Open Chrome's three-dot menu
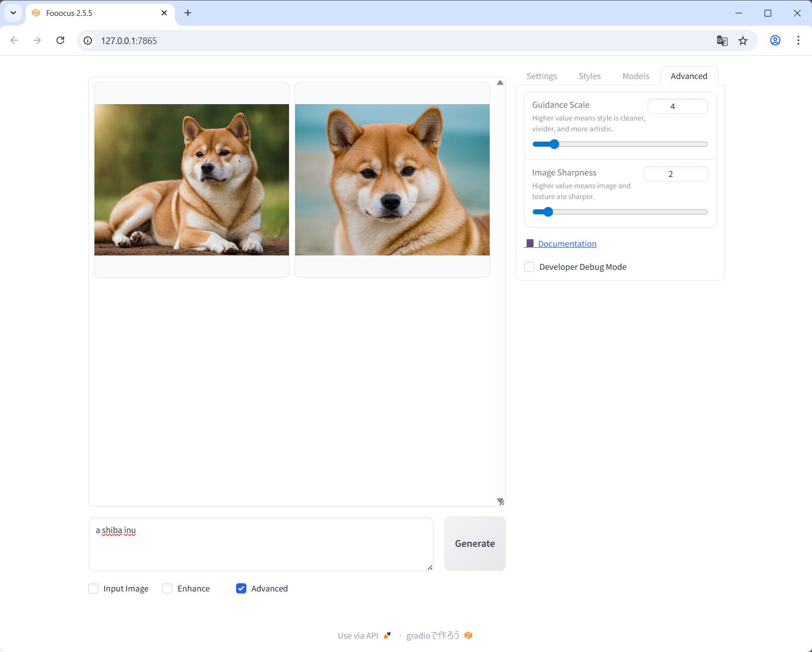Viewport: 812px width, 652px height. tap(798, 41)
